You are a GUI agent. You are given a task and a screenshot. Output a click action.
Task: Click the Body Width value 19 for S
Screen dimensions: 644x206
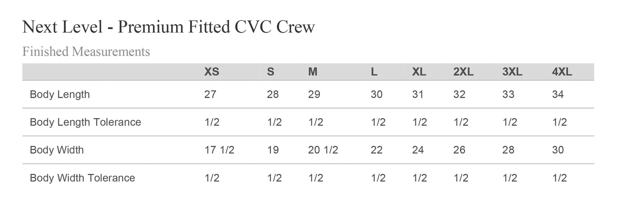pos(273,150)
